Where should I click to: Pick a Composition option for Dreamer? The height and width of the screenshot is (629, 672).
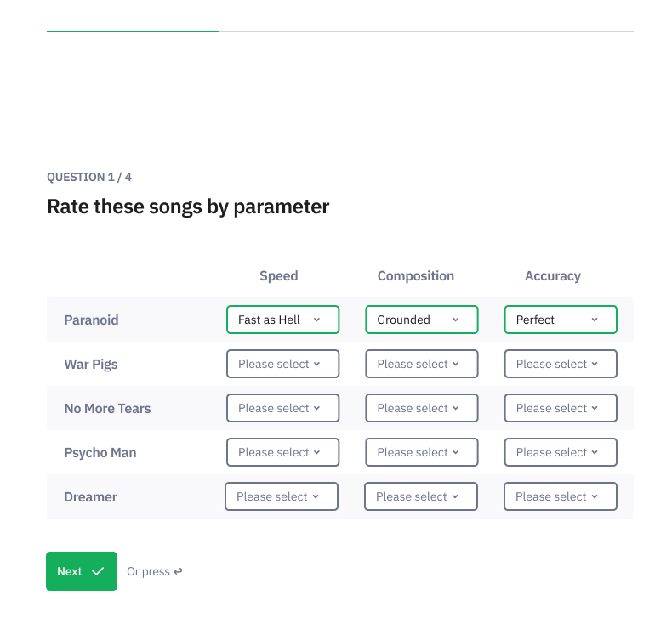click(420, 496)
